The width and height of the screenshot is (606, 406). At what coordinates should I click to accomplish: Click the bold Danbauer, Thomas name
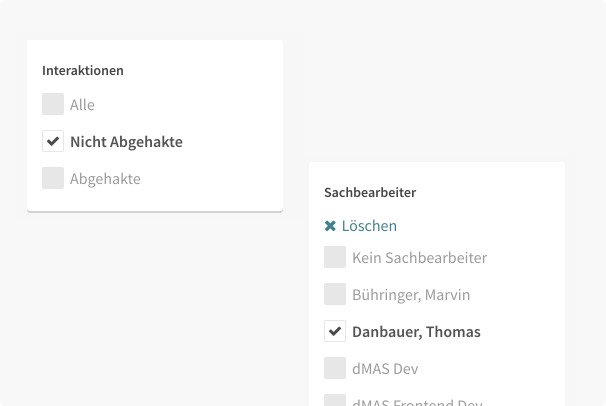pos(416,332)
